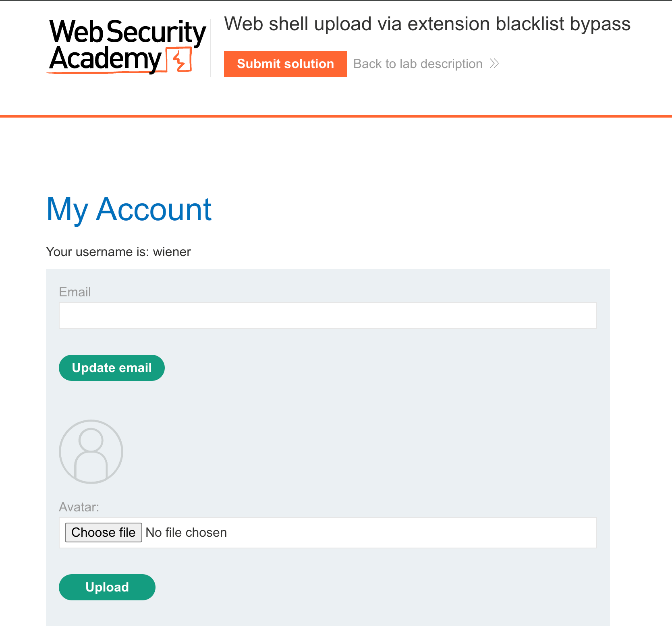Click the orange divider line under header
Image resolution: width=672 pixels, height=637 pixels.
336,116
